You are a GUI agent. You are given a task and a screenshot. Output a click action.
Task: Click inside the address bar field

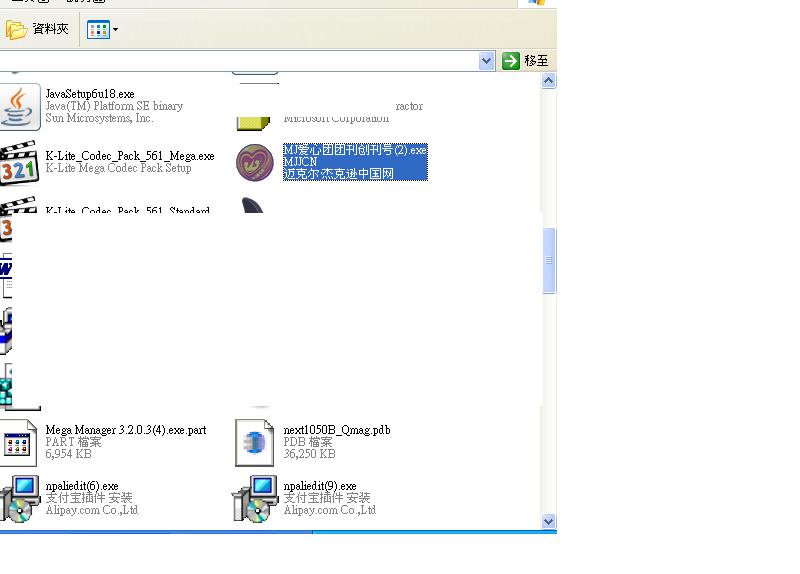pyautogui.click(x=240, y=61)
